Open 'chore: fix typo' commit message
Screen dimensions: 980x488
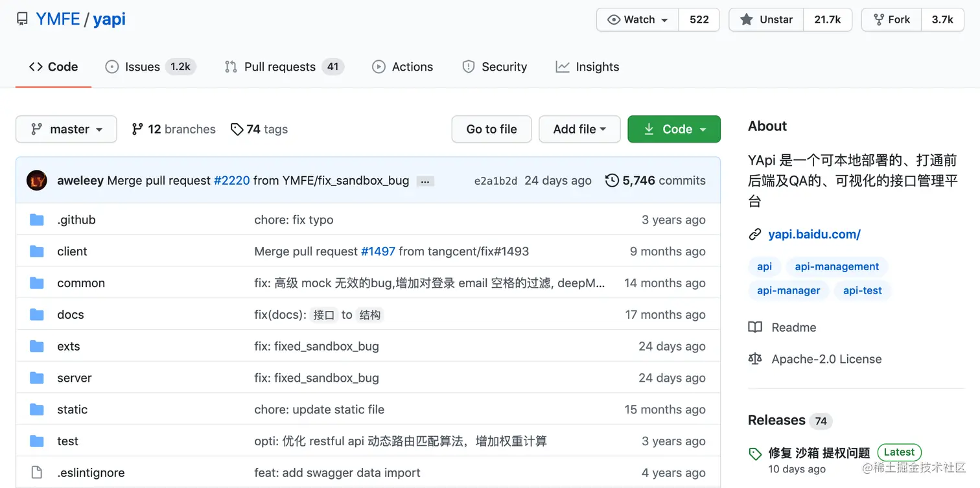pos(294,220)
